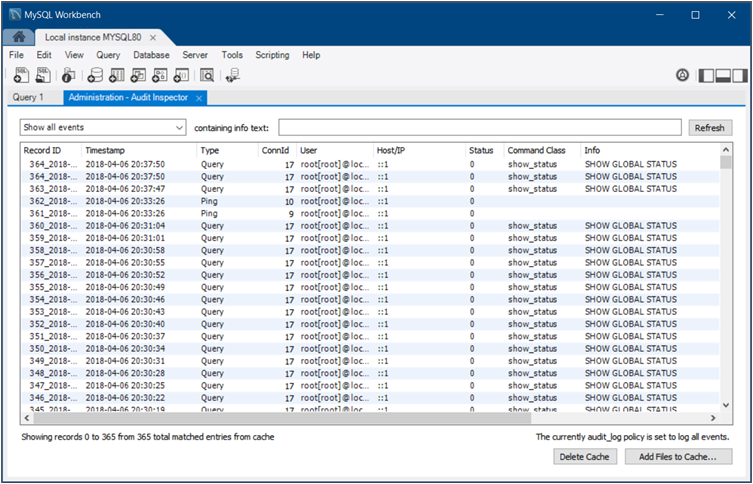Click the new SQL tab icon
Screen dimensions: 753x484
coord(21,75)
